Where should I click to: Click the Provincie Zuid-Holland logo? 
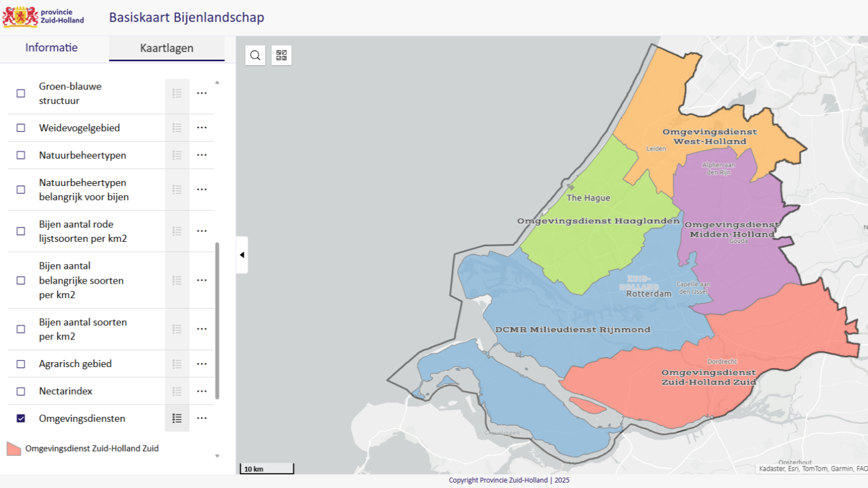(x=43, y=16)
